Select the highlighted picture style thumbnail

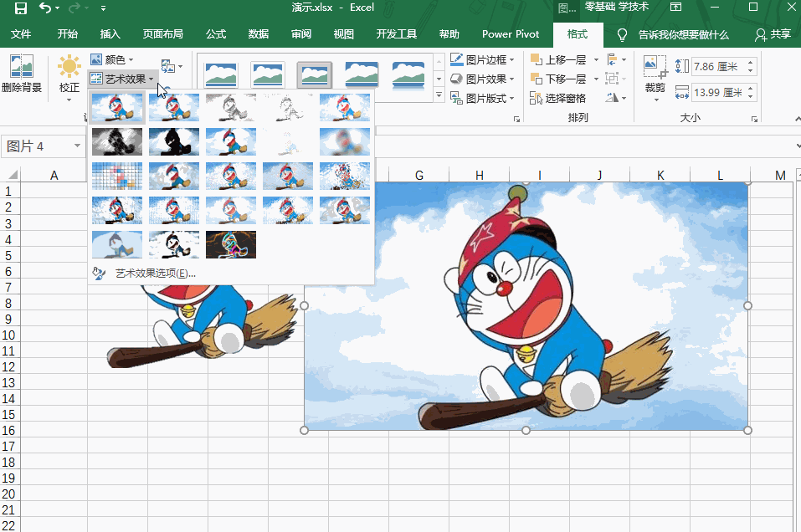pos(314,74)
